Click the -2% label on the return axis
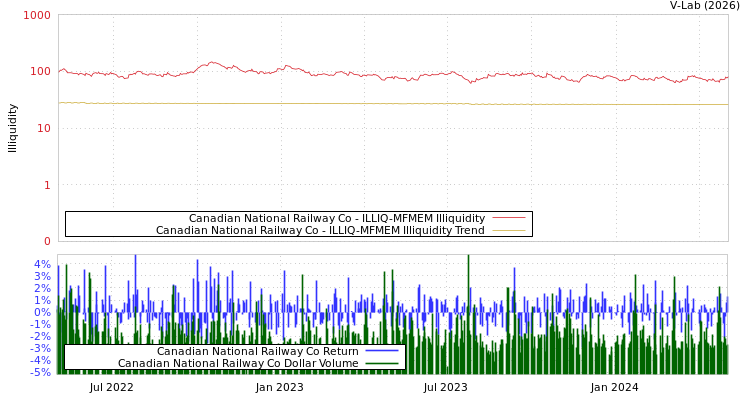 40,336
